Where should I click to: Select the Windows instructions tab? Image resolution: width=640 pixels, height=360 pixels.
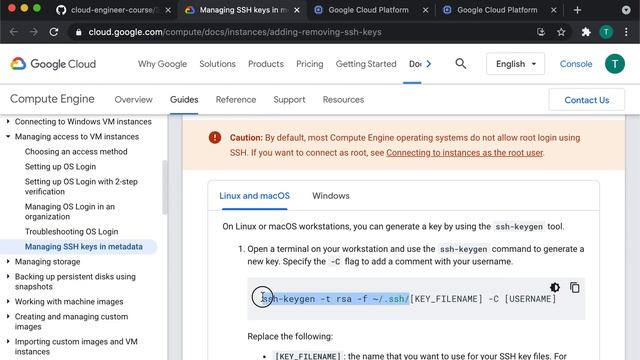[x=331, y=196]
